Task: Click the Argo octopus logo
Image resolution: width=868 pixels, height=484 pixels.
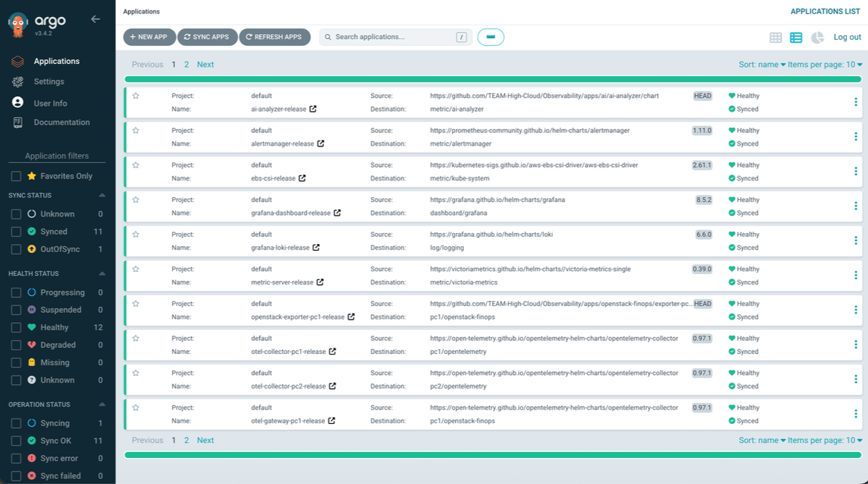Action: pos(18,25)
